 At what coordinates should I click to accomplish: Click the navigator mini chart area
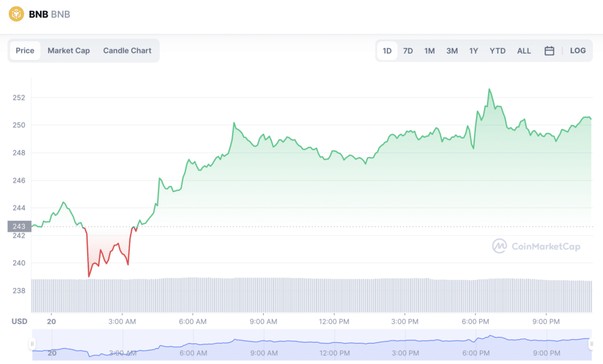(312, 345)
